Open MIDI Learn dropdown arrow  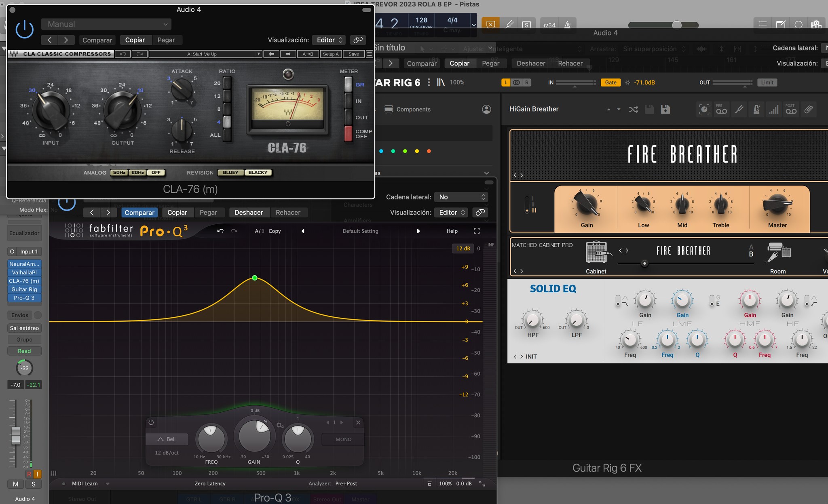tap(108, 483)
